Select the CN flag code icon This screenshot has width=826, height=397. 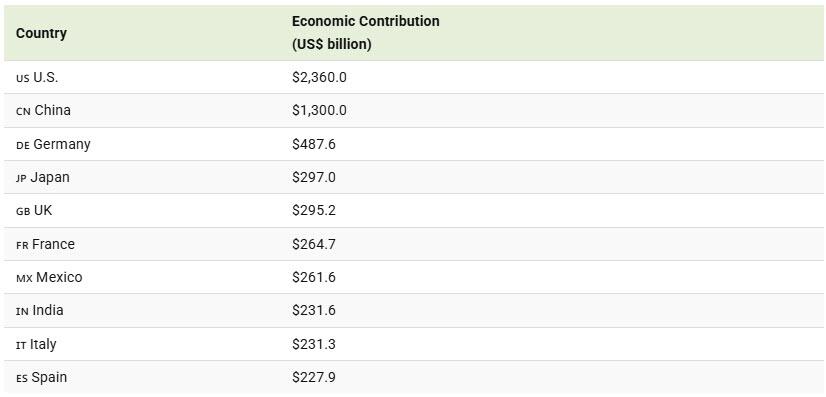pyautogui.click(x=23, y=112)
